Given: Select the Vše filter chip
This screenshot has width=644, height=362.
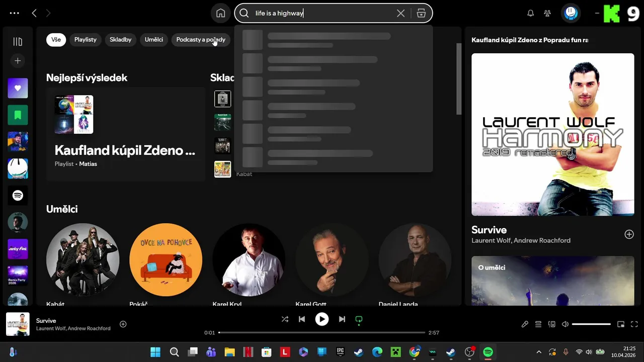Looking at the screenshot, I should click(x=56, y=40).
